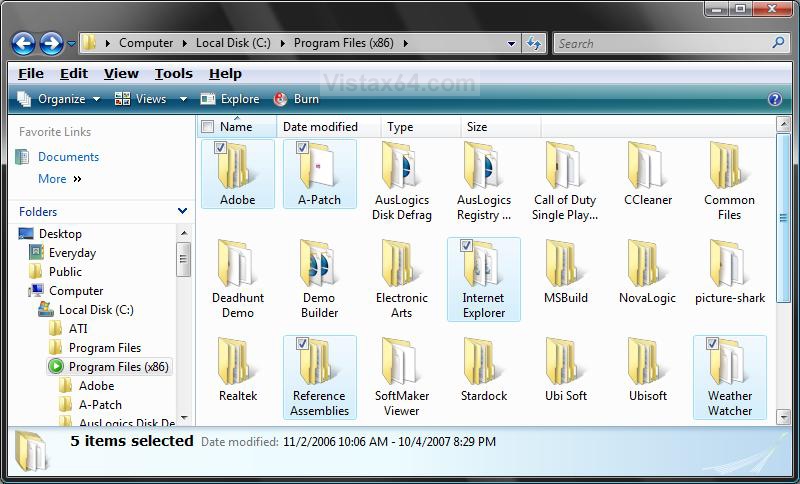Select Call of Duty Single Player folder
Screen dimensions: 800x484
(x=565, y=182)
